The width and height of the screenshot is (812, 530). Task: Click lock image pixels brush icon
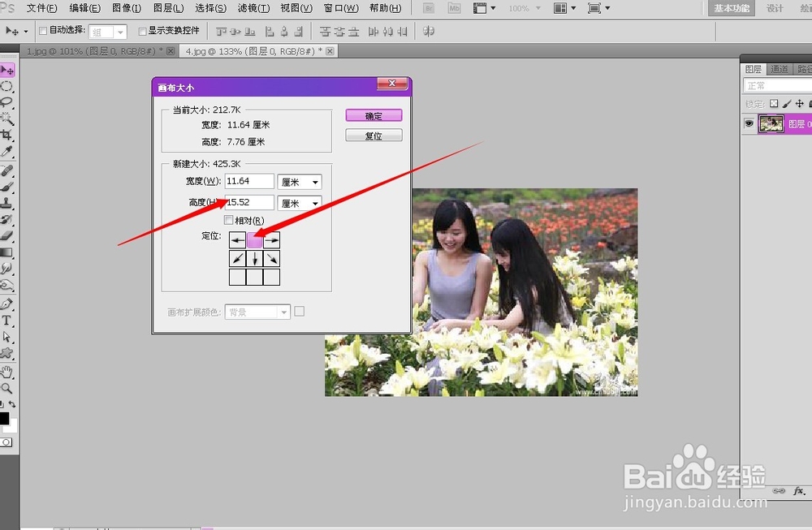787,104
